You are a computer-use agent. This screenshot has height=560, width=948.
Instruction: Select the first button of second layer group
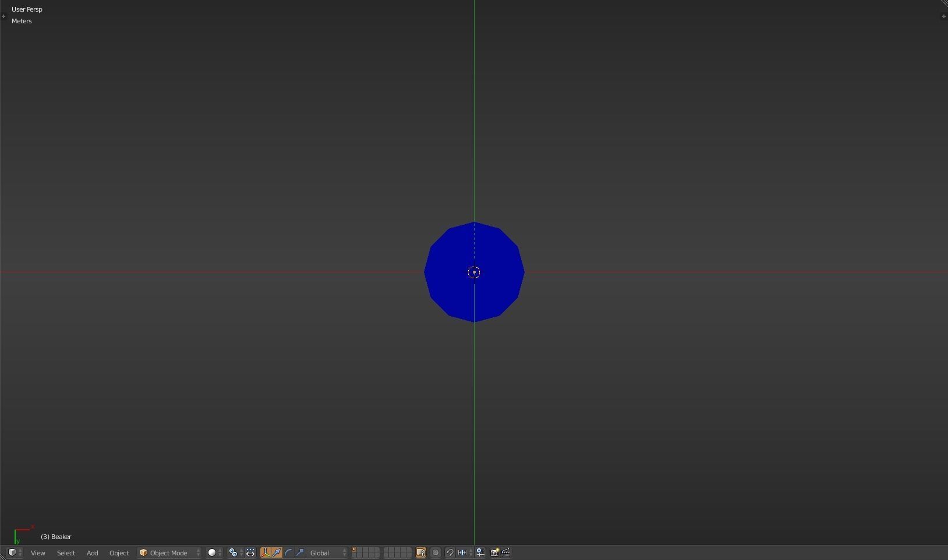[386, 550]
